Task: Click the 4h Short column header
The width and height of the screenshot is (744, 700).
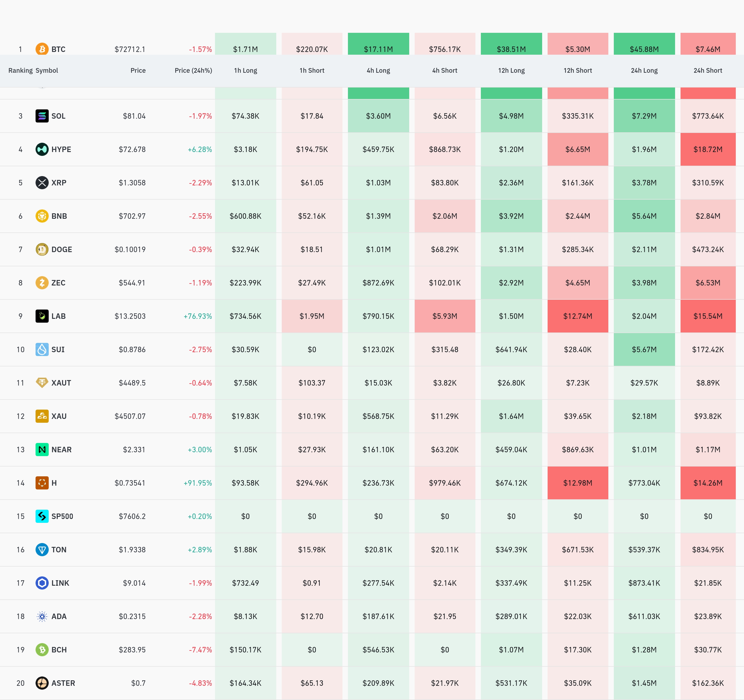Action: [445, 70]
